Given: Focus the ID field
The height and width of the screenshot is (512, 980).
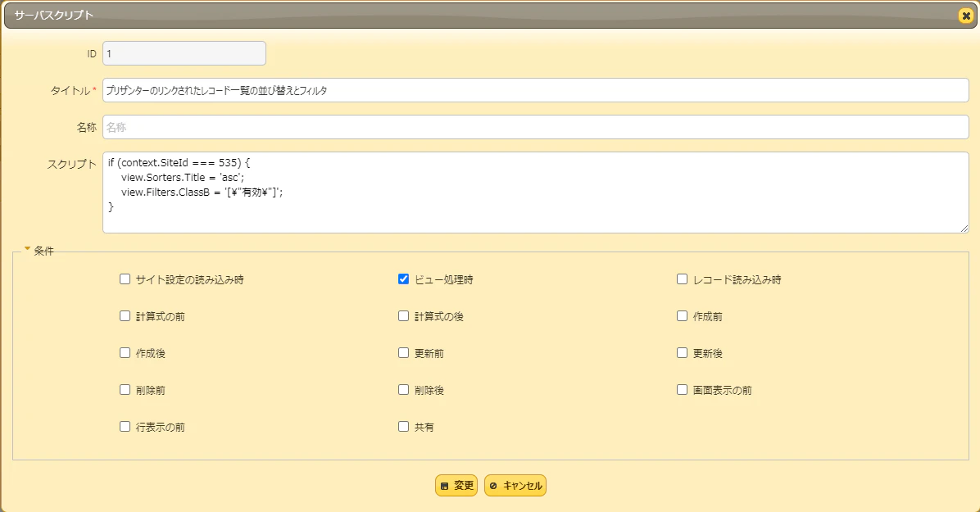Looking at the screenshot, I should click(184, 54).
